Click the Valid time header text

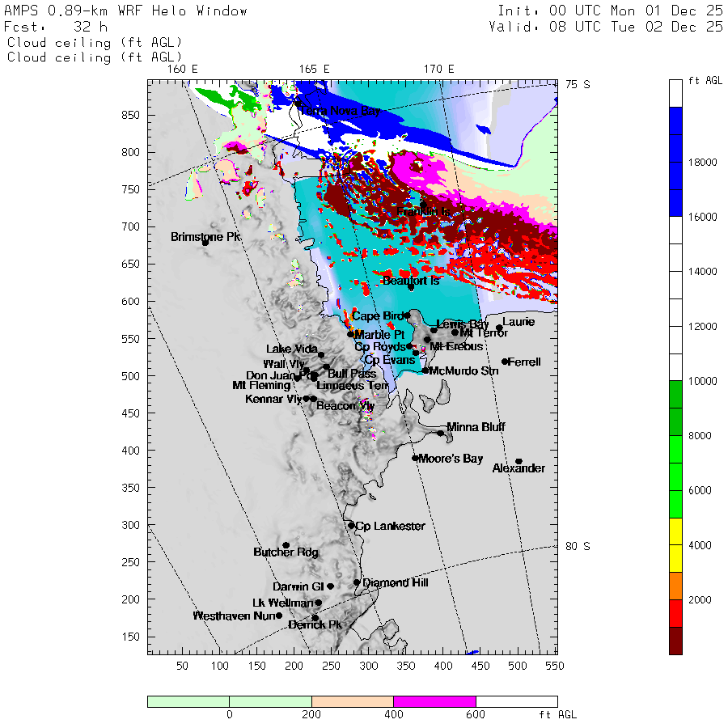pos(605,27)
